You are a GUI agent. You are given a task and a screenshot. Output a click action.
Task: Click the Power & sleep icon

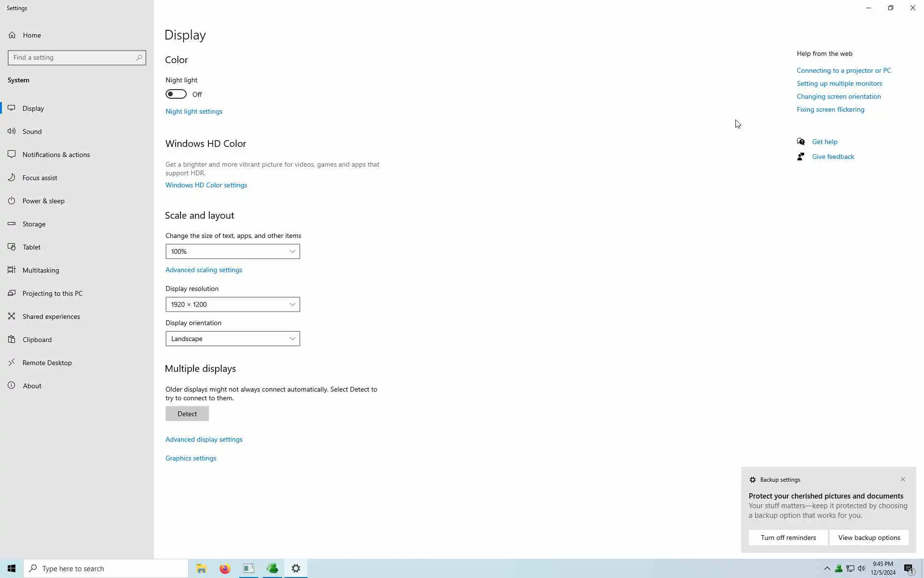[x=12, y=200]
